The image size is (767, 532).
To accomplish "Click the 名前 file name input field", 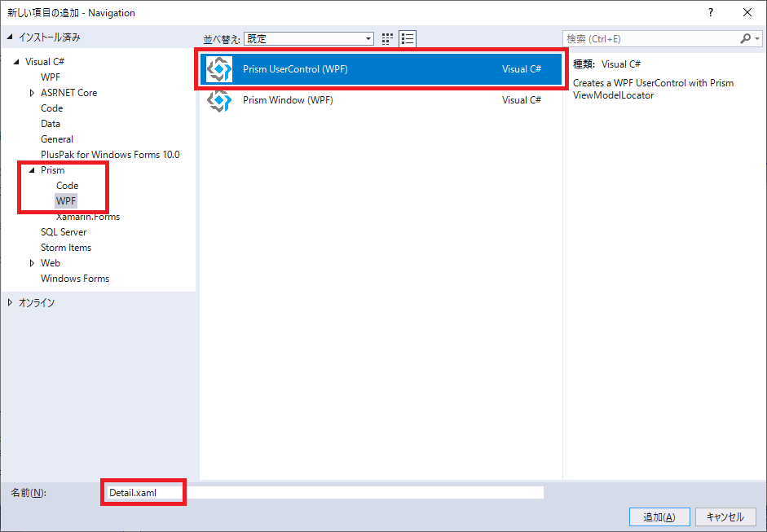I will pyautogui.click(x=324, y=492).
